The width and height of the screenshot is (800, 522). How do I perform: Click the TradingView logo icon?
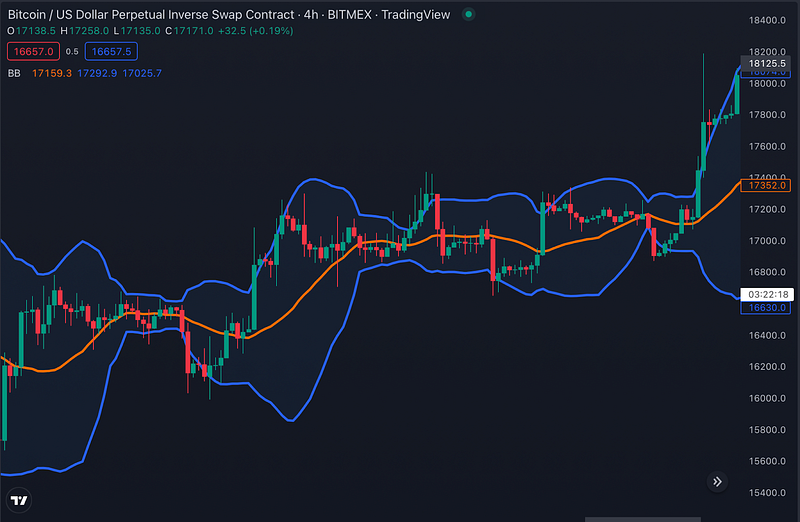click(x=19, y=501)
